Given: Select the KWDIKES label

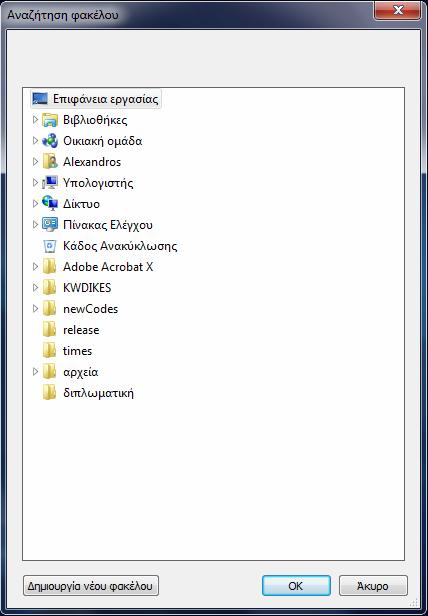Looking at the screenshot, I should [87, 288].
